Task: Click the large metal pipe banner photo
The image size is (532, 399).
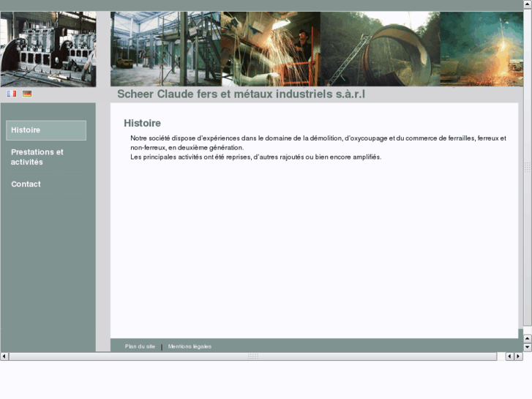Action: point(380,49)
